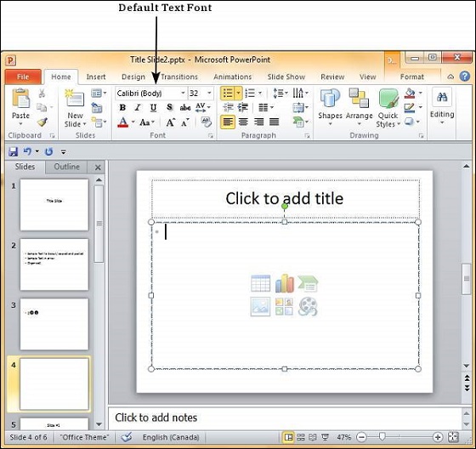Click the Paste clipboard icon

[20, 98]
